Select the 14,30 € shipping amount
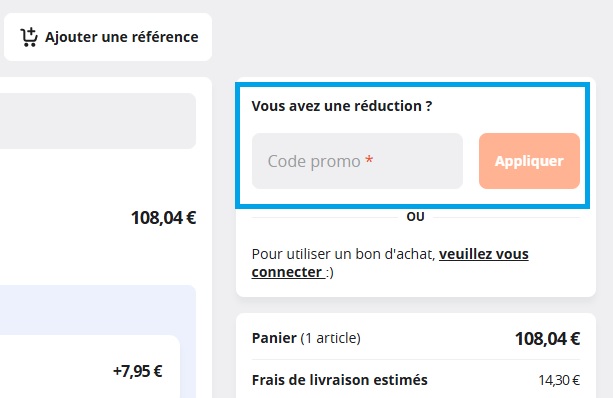 pos(559,380)
